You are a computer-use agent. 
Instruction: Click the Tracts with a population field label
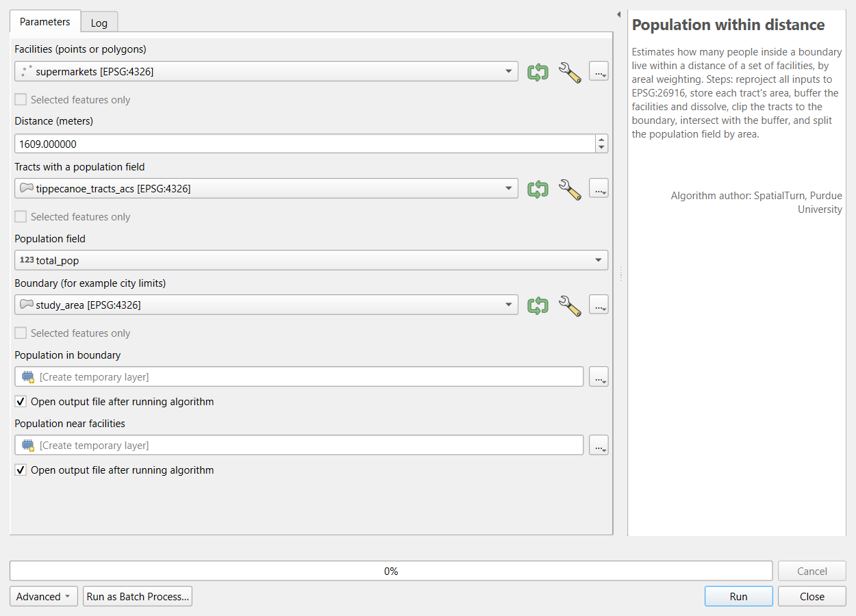(79, 166)
